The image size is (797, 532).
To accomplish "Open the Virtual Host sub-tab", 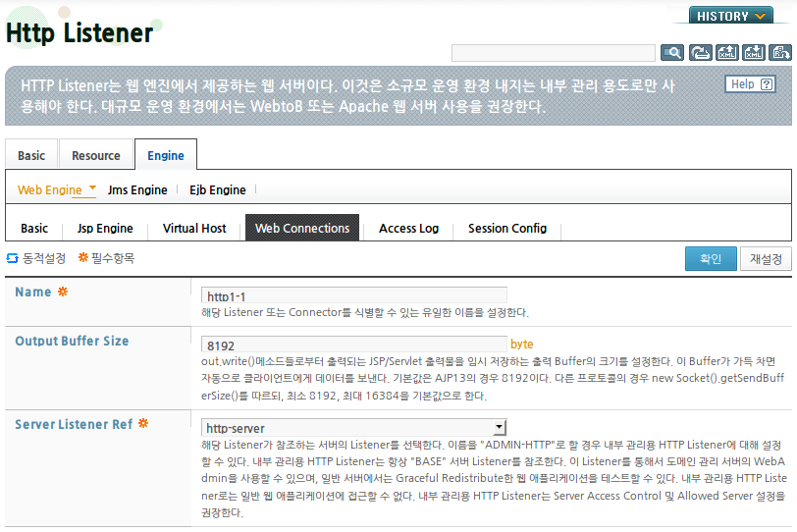I will [x=194, y=228].
